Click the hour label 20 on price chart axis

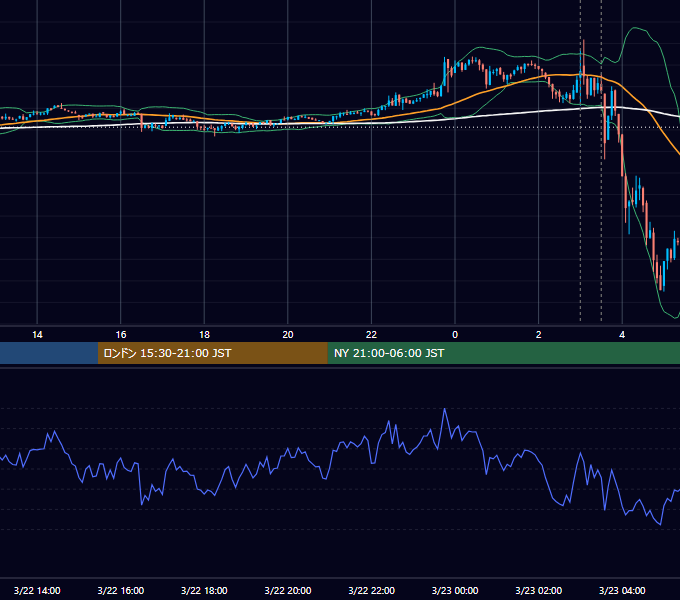click(288, 335)
